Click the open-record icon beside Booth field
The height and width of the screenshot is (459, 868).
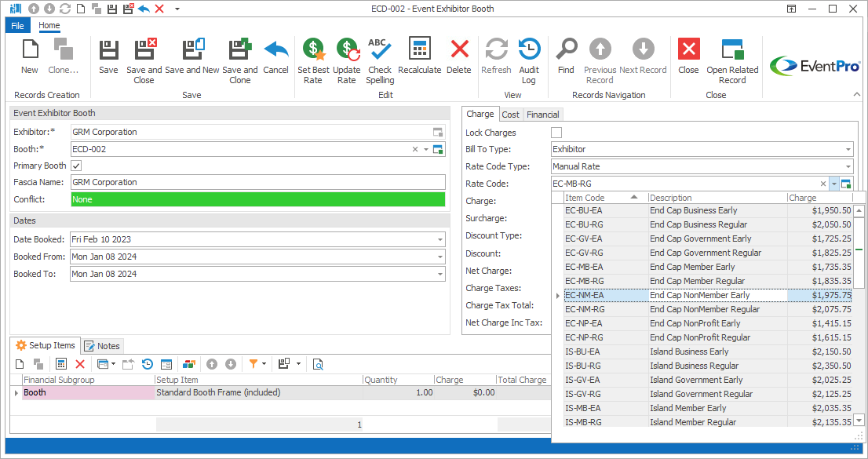click(438, 149)
